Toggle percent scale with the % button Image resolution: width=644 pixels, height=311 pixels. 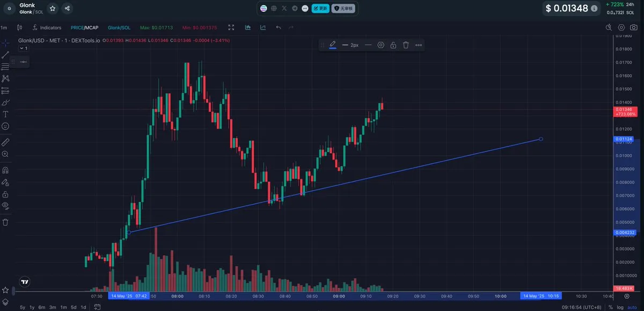611,307
